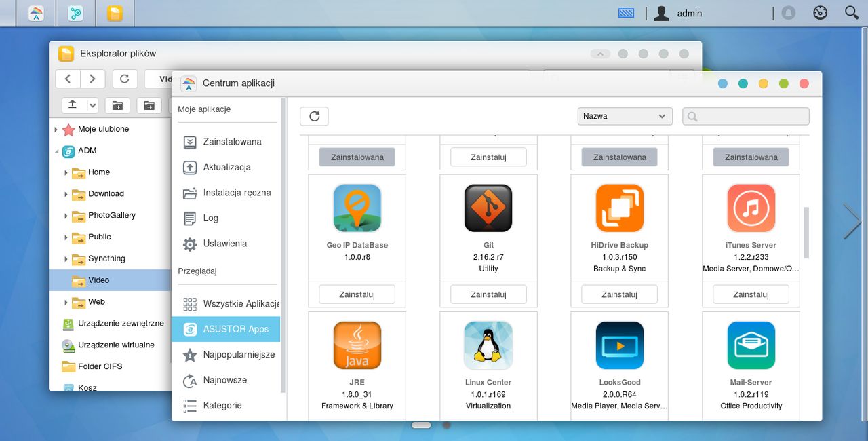Open the HiDrive Backup app icon
The image size is (868, 441).
[x=620, y=208]
